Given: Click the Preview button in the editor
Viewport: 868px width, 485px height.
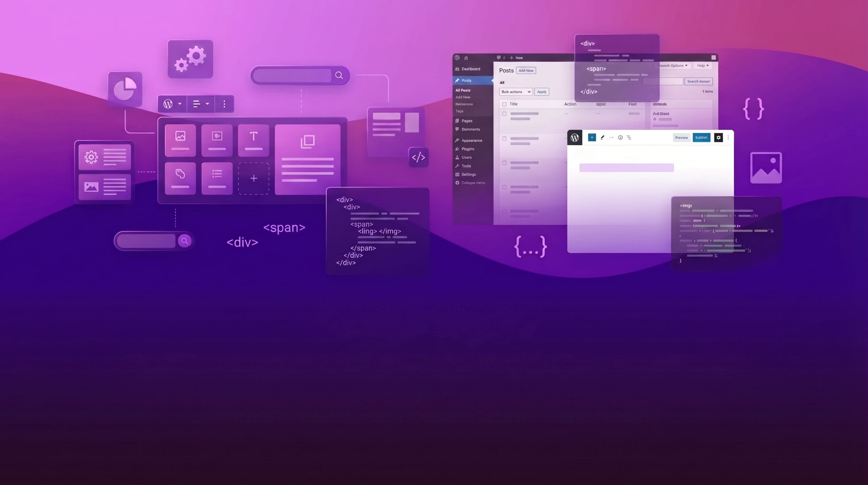Looking at the screenshot, I should [682, 137].
